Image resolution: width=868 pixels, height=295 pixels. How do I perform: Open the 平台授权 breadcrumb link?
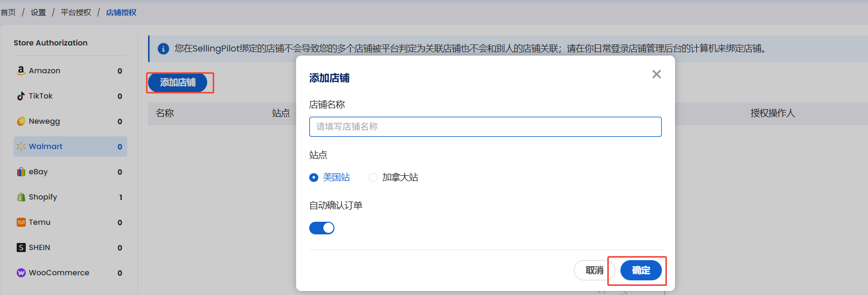click(76, 12)
